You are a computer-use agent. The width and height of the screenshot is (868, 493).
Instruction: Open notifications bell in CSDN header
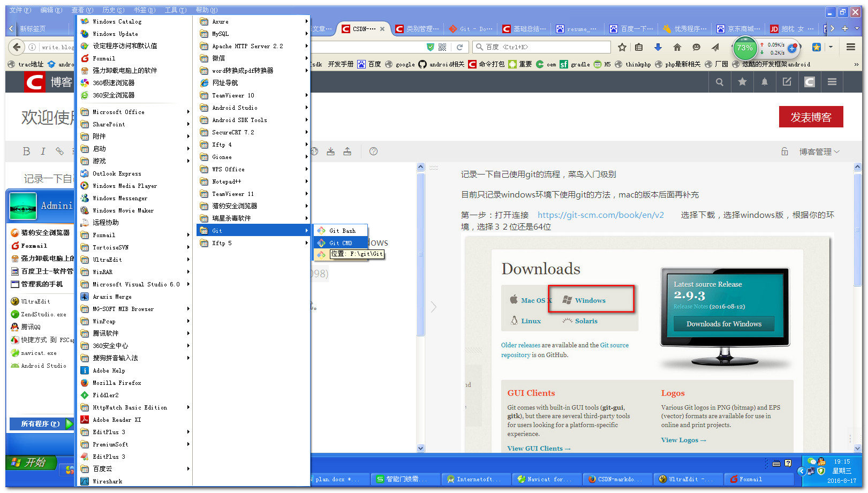(x=765, y=82)
